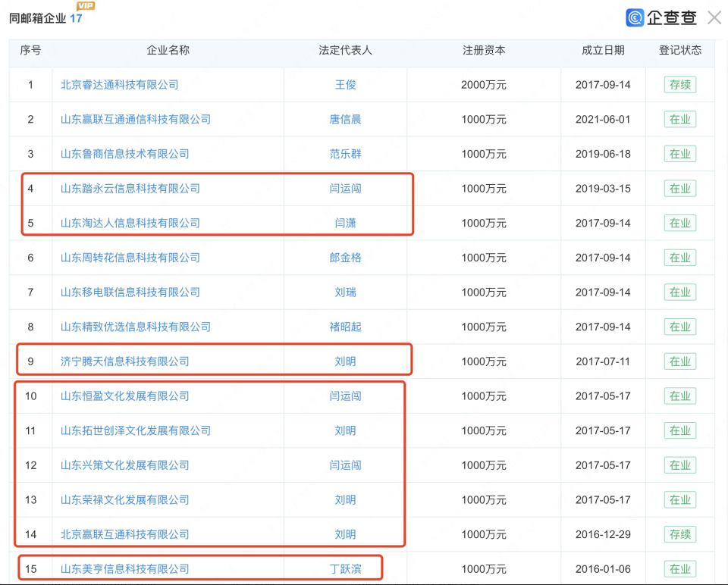
Task: Click legal representative 范乐群
Action: [x=346, y=154]
